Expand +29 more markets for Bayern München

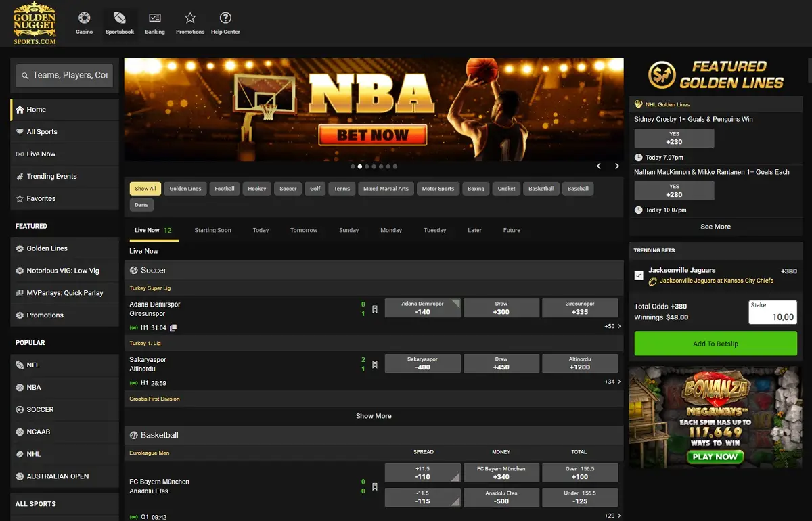coord(613,516)
